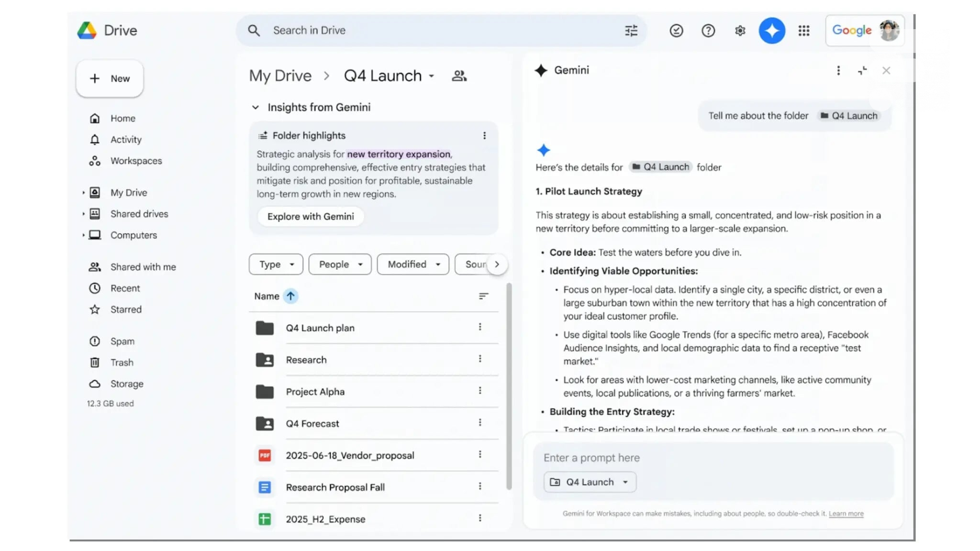
Task: Click the 12.3 GB storage usage indicator
Action: (111, 403)
